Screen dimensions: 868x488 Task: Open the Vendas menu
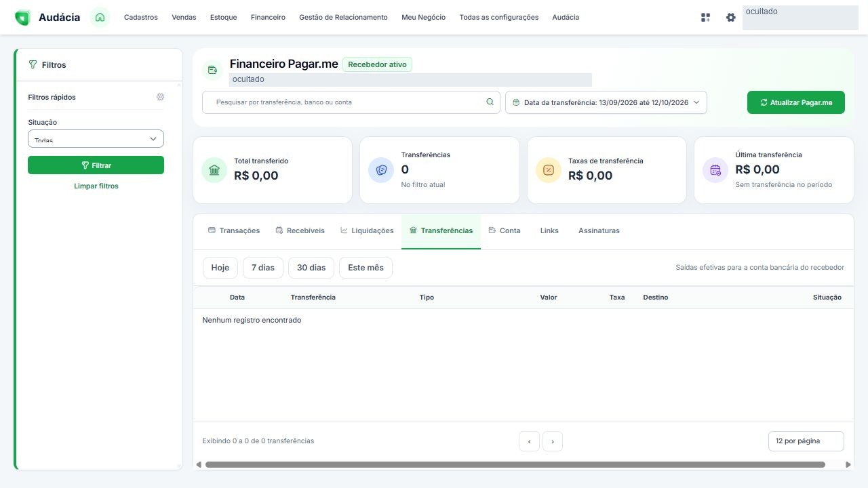pyautogui.click(x=184, y=18)
